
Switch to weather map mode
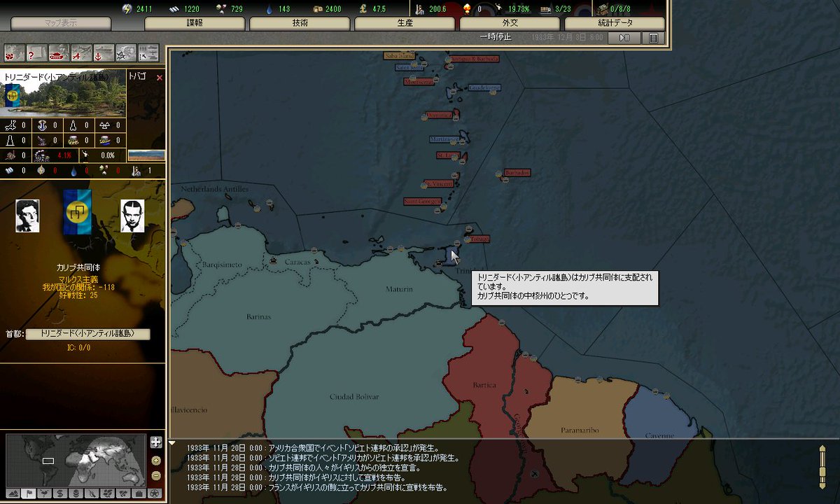click(44, 493)
